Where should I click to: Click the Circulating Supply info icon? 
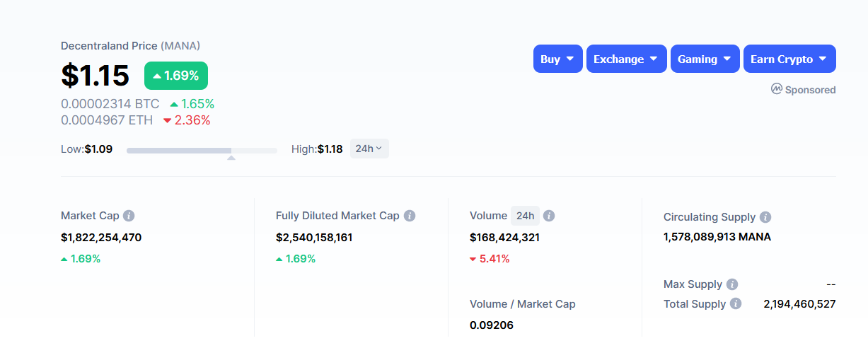(x=765, y=217)
